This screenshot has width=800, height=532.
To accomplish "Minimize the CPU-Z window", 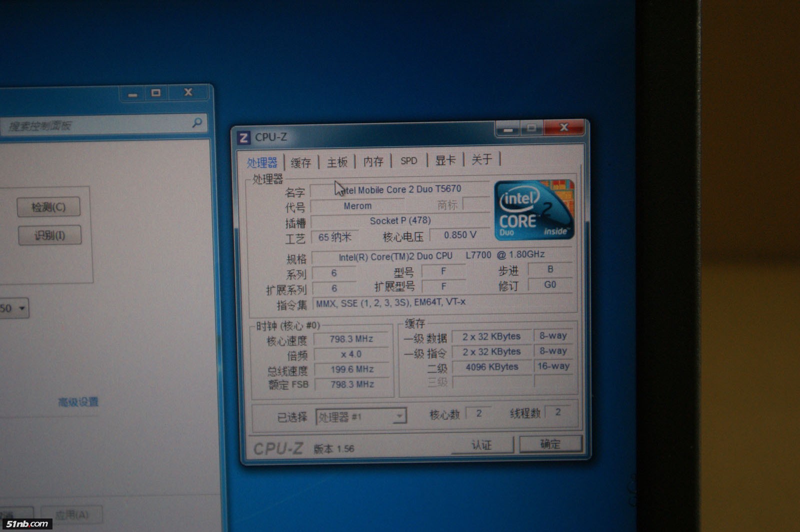I will pos(508,129).
